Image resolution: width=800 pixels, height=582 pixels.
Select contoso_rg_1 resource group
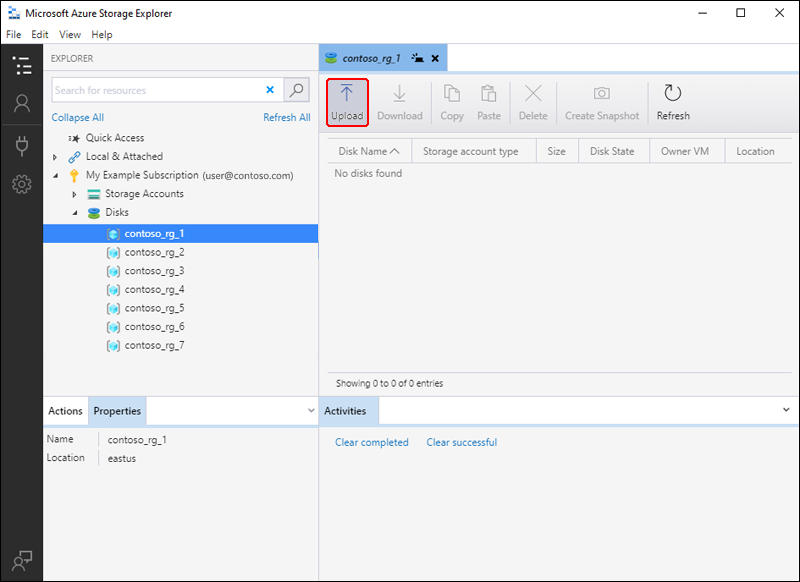pos(181,234)
